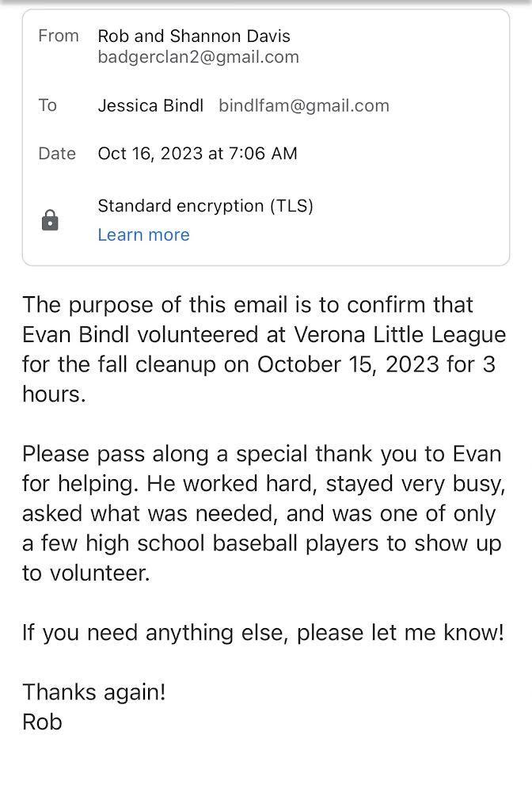This screenshot has width=532, height=792.
Task: Tap the October 15, 2023 date in body
Action: 349,364
